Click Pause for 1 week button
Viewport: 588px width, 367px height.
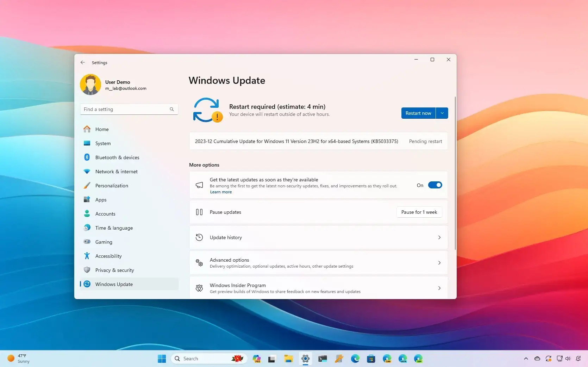(419, 212)
